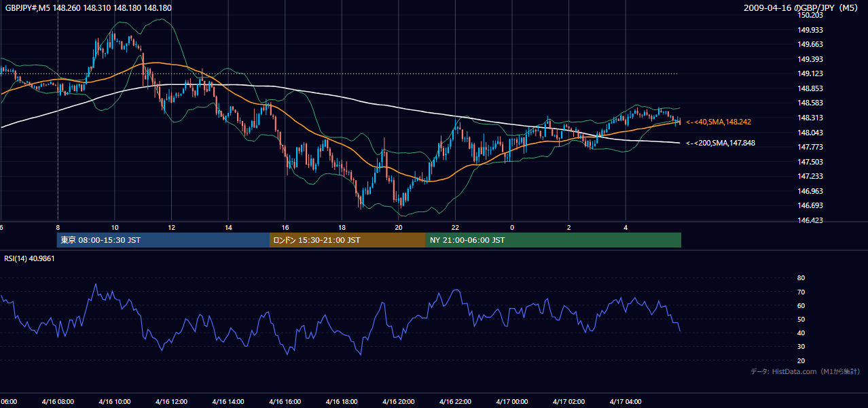Click RSI axis level 60

(801, 305)
